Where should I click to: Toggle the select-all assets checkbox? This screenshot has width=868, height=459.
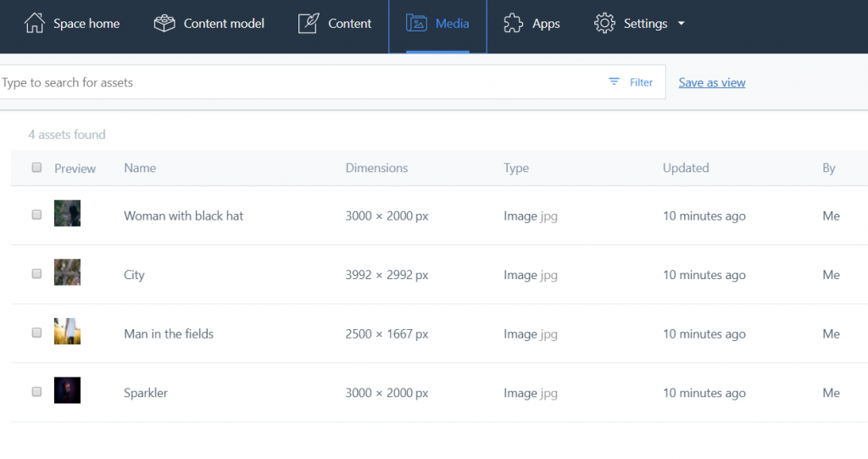tap(36, 168)
